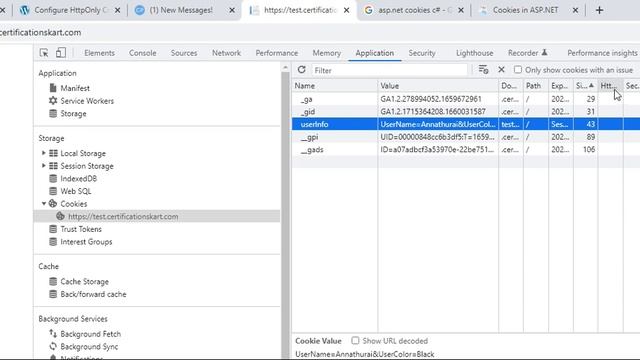Toggle the device toolbar icon
640x360 pixels.
[x=61, y=53]
